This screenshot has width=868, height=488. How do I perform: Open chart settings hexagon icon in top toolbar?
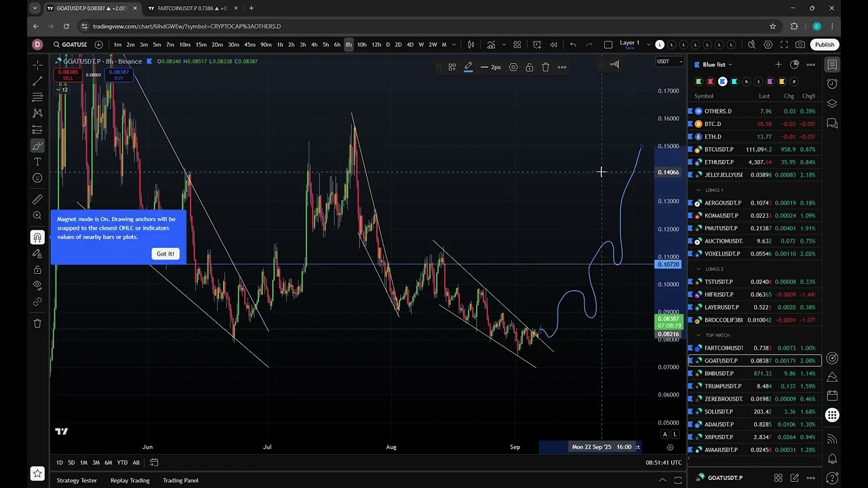[768, 45]
